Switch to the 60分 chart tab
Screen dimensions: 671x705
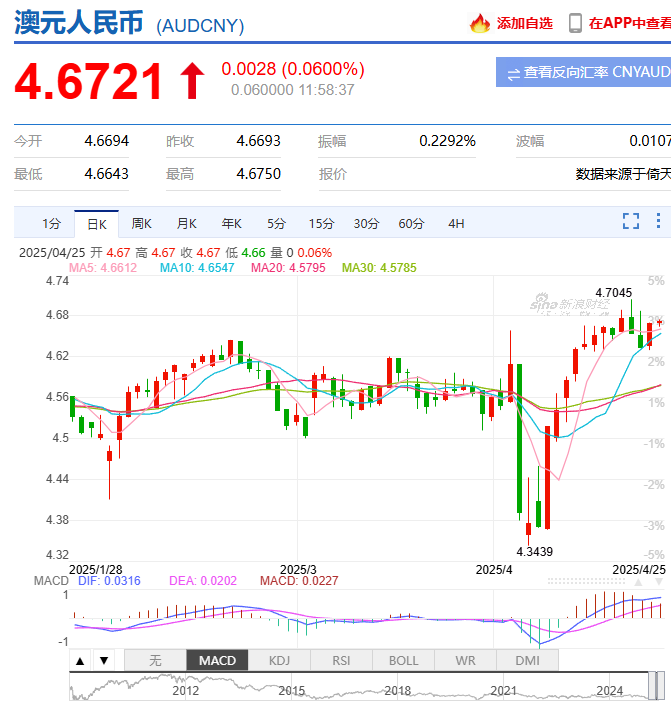click(x=412, y=223)
